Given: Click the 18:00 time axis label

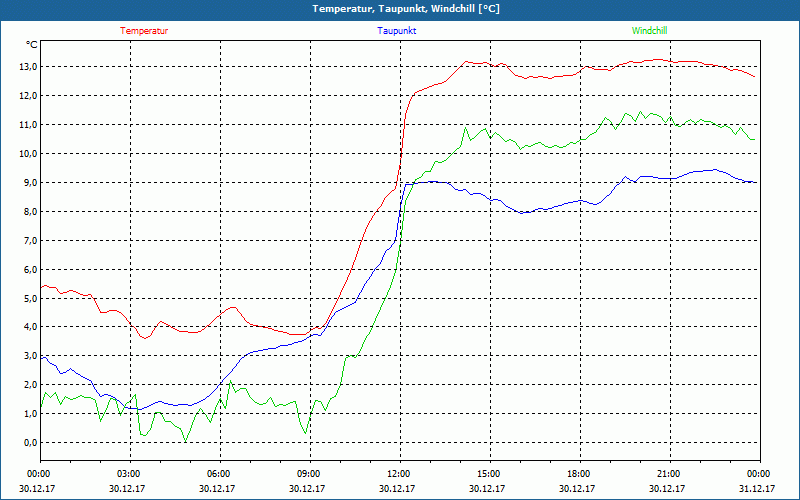Looking at the screenshot, I should coord(578,474).
